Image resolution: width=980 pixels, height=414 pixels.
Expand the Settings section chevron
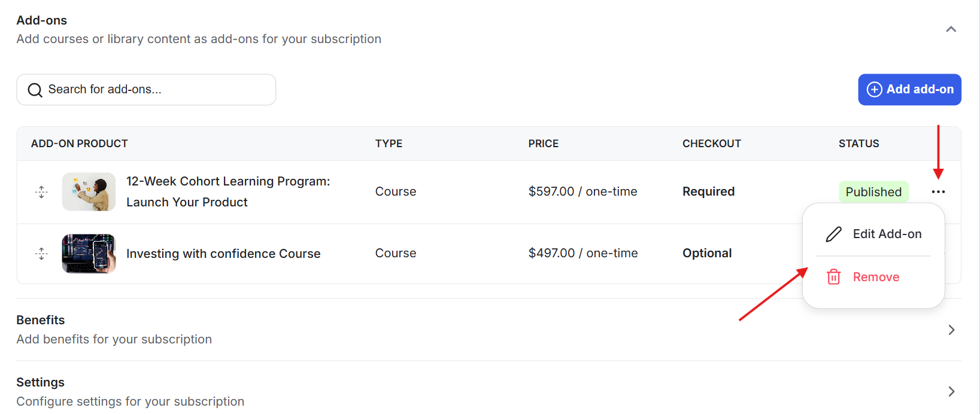tap(951, 391)
